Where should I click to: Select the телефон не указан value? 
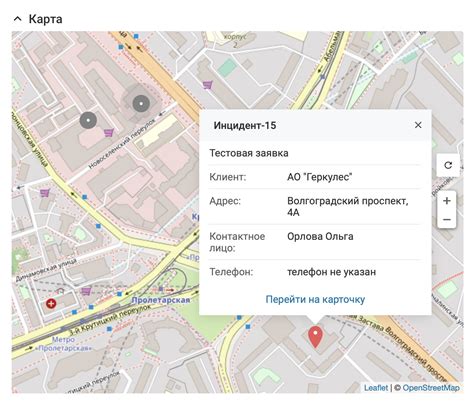click(332, 272)
